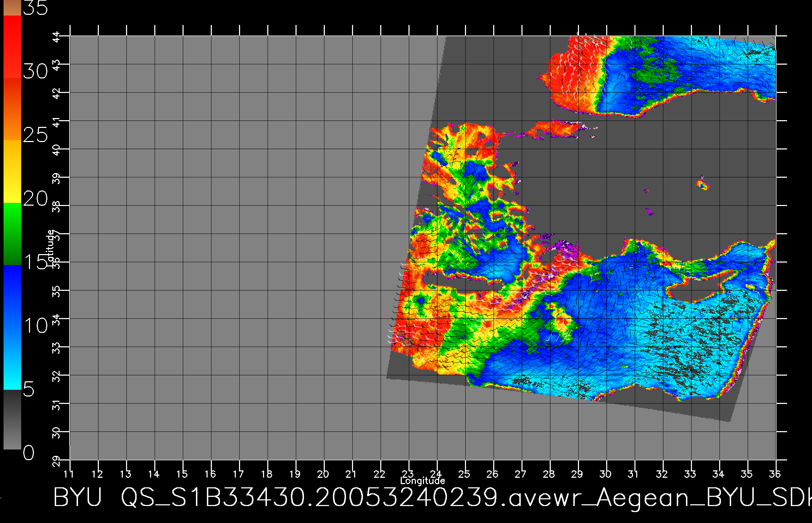Click latitude tick label 39
812x523 pixels.
tap(56, 178)
